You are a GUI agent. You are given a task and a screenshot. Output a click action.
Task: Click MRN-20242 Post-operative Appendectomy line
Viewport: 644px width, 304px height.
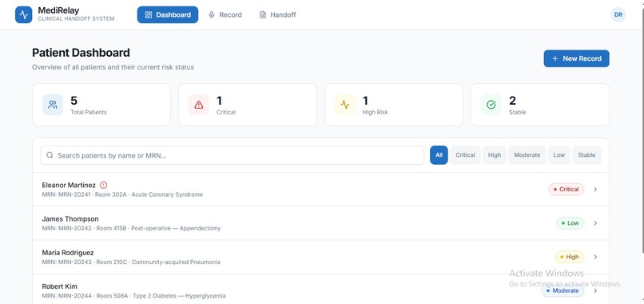[131, 228]
